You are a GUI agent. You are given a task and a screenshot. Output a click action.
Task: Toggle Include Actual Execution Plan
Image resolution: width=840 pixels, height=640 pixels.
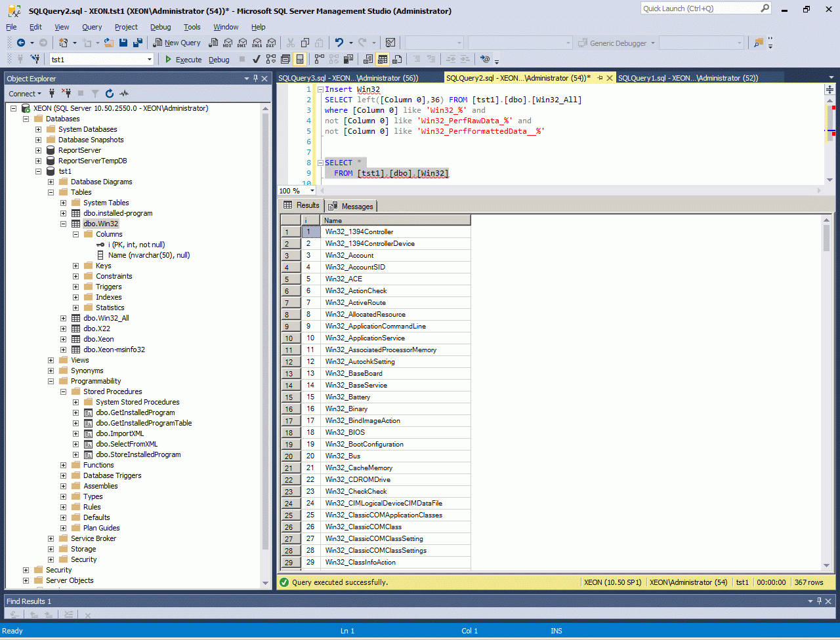(x=319, y=59)
